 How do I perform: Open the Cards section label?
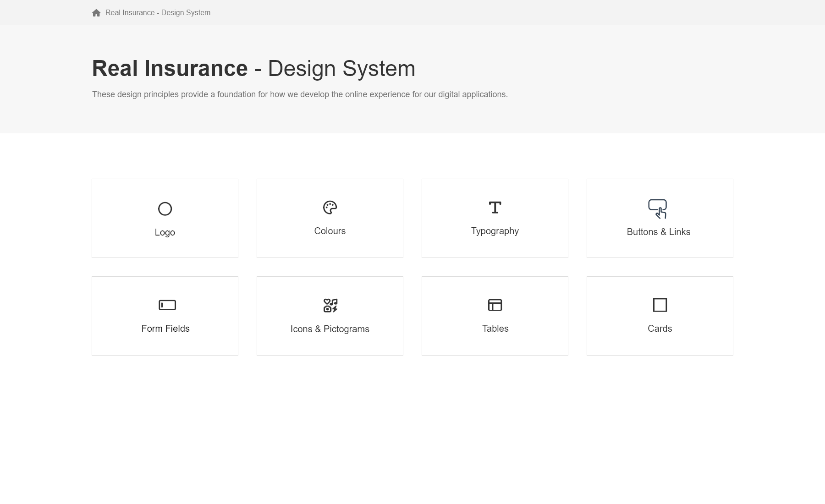[x=660, y=329]
